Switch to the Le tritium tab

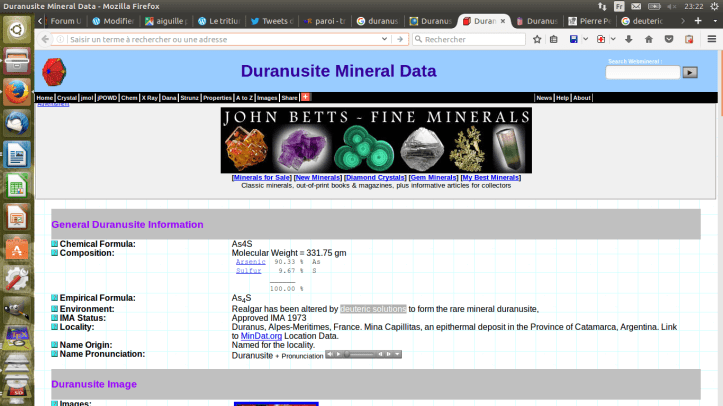pyautogui.click(x=219, y=21)
